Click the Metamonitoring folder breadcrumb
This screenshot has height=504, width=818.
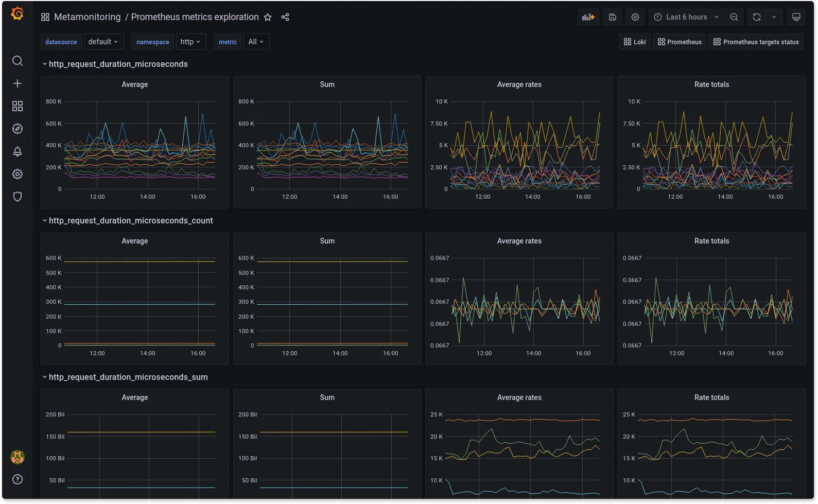pyautogui.click(x=87, y=17)
